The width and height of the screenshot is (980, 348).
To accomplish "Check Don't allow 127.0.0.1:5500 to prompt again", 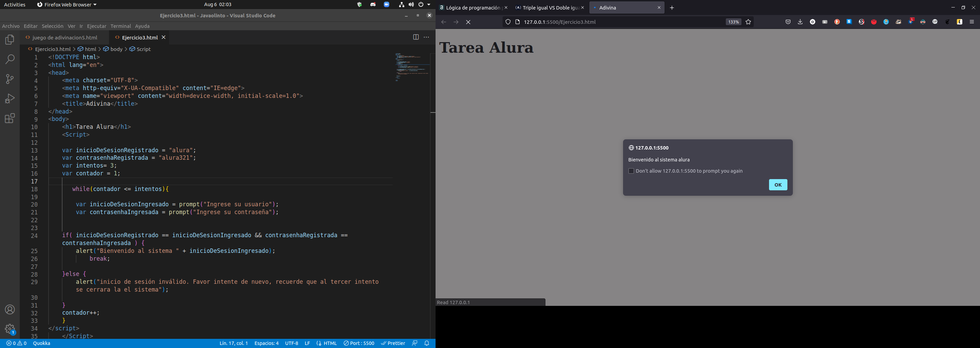I will tap(631, 171).
